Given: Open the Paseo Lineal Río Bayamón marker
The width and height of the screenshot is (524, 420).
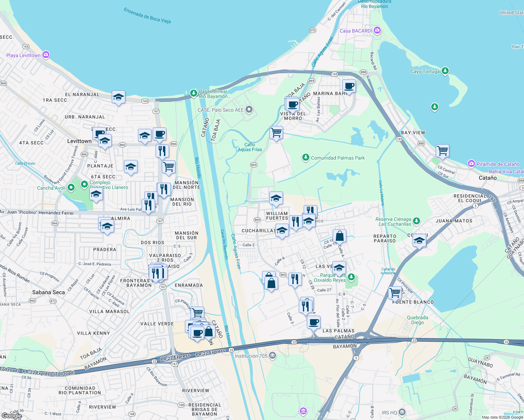Looking at the screenshot, I should (x=193, y=93).
